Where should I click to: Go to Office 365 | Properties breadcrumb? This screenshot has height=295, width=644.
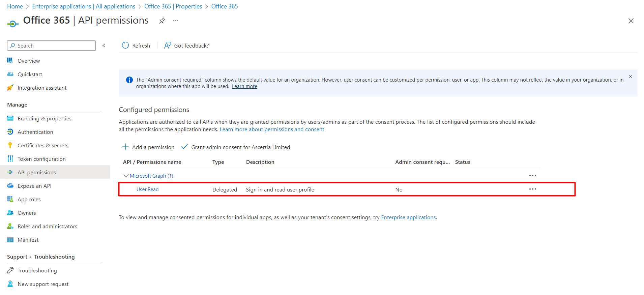(x=173, y=6)
